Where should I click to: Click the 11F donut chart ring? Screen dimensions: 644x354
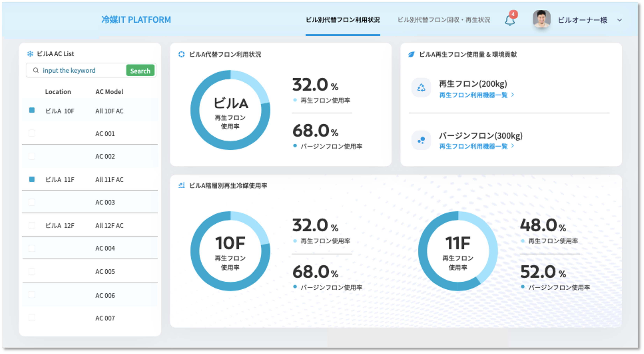pyautogui.click(x=423, y=251)
